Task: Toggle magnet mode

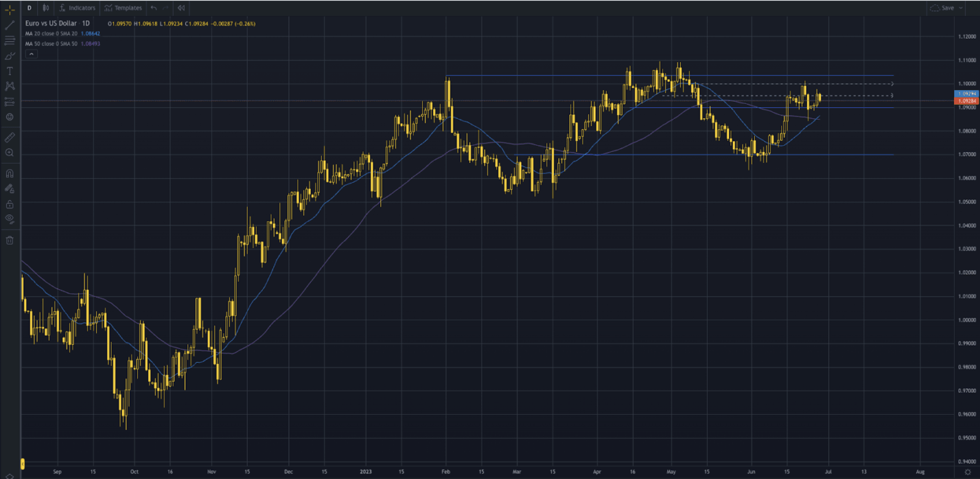Action: pos(10,173)
